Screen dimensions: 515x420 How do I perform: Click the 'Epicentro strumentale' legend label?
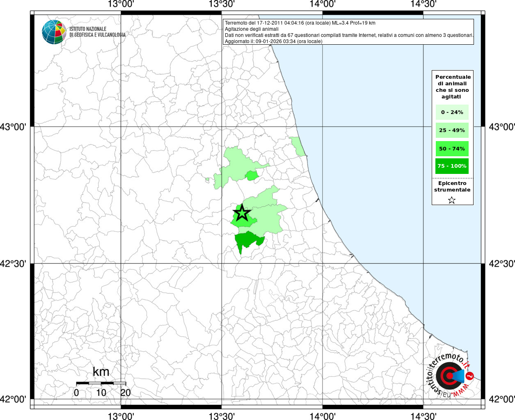(452, 187)
